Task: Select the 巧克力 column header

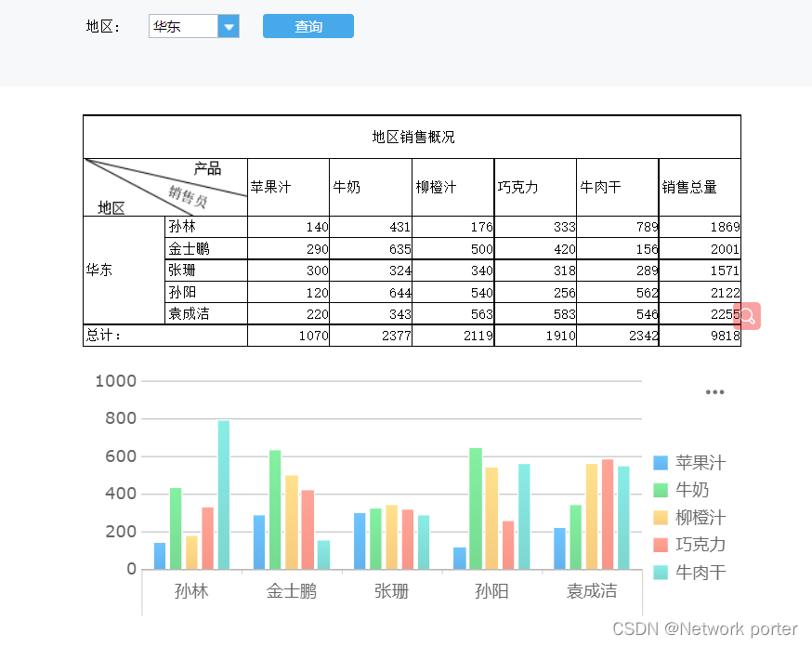Action: click(x=535, y=188)
